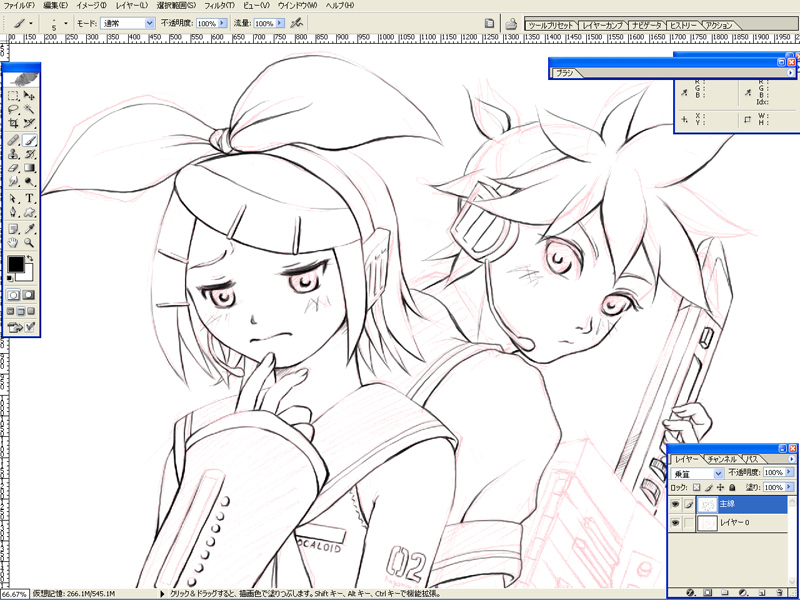
Task: Click the feather logo atop toolbox
Action: [x=21, y=80]
